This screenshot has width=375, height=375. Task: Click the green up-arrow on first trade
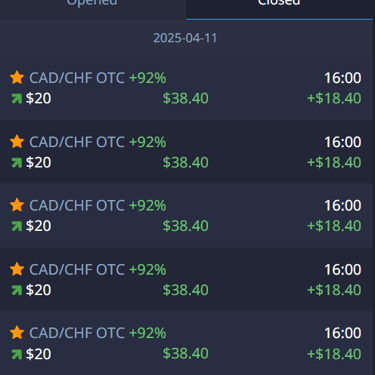point(16,99)
